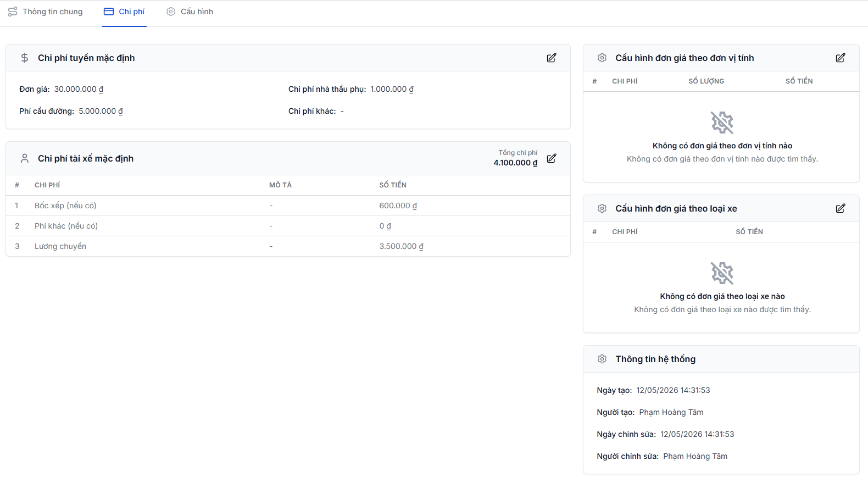Select the Lương chuyến row
This screenshot has width=868, height=488.
(288, 246)
